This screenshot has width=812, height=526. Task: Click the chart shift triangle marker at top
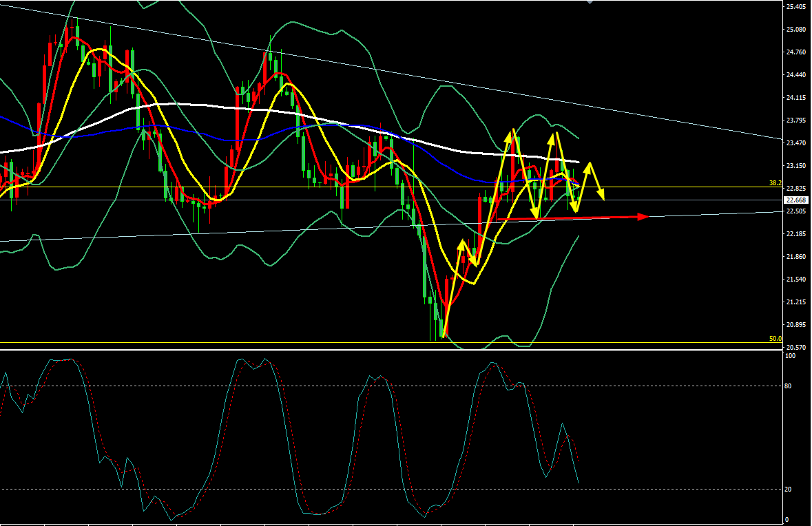click(x=590, y=2)
